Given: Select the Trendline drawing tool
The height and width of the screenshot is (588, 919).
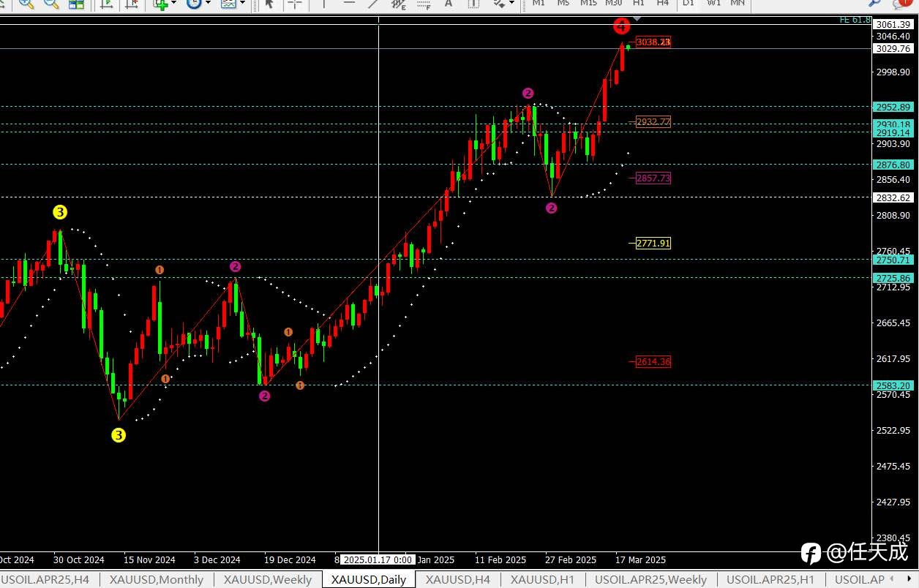Looking at the screenshot, I should click(x=373, y=4).
